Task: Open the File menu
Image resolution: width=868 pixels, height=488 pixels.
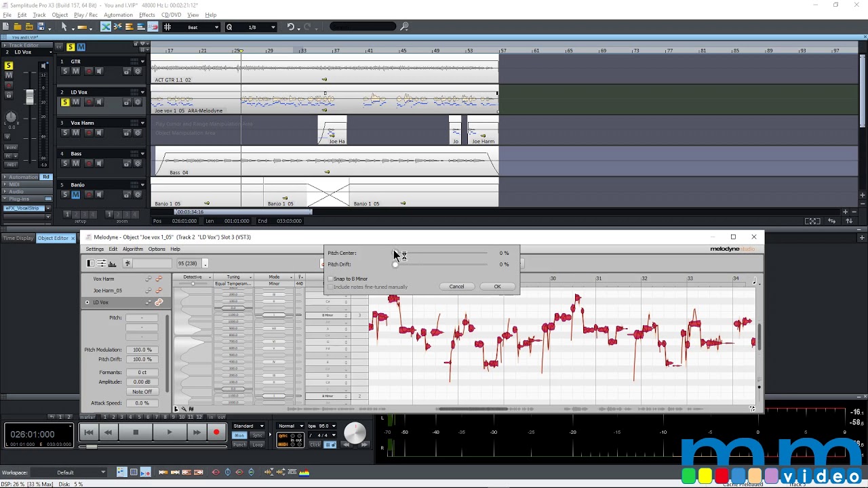Action: 7,15
